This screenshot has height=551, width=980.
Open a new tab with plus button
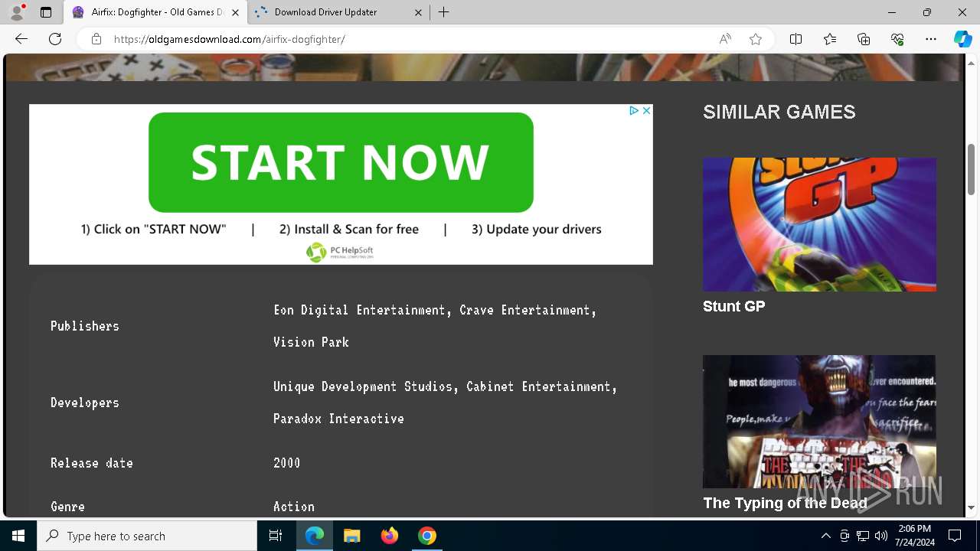pos(444,12)
